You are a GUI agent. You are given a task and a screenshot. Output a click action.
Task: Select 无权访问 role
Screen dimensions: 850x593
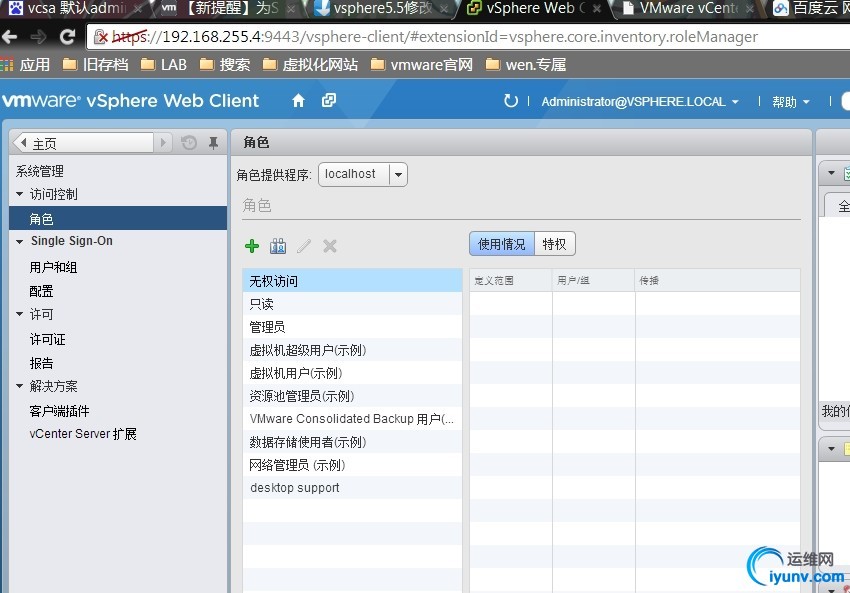[x=352, y=281]
